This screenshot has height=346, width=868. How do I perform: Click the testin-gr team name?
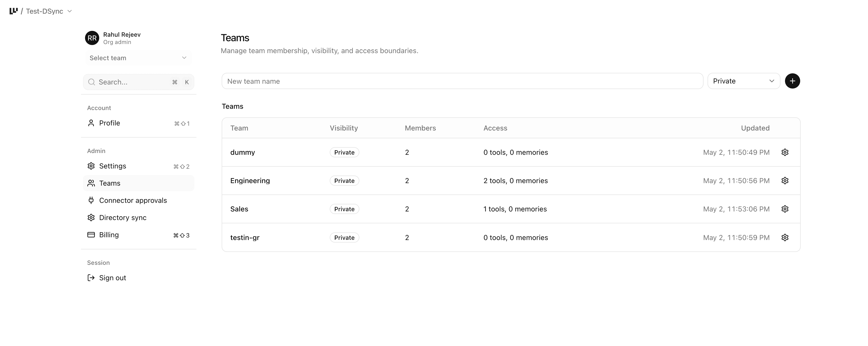pyautogui.click(x=245, y=237)
